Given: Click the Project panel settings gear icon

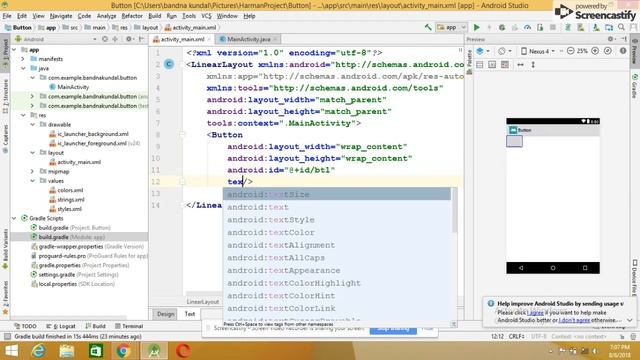Looking at the screenshot, I should (129, 39).
